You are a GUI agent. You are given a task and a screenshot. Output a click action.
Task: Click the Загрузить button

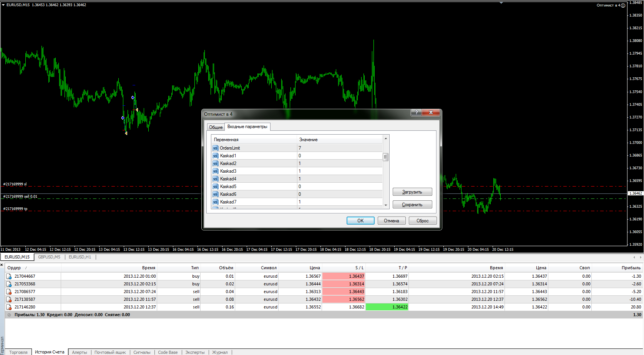click(x=412, y=192)
